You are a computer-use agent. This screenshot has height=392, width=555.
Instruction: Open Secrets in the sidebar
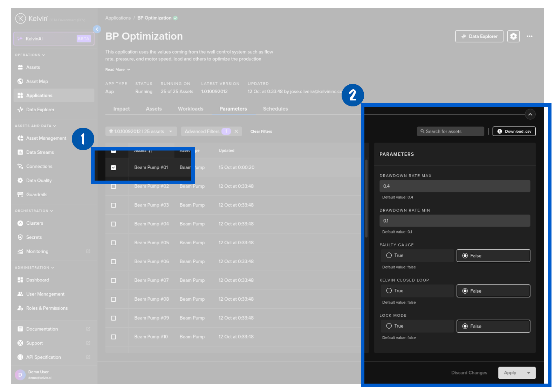(x=34, y=237)
